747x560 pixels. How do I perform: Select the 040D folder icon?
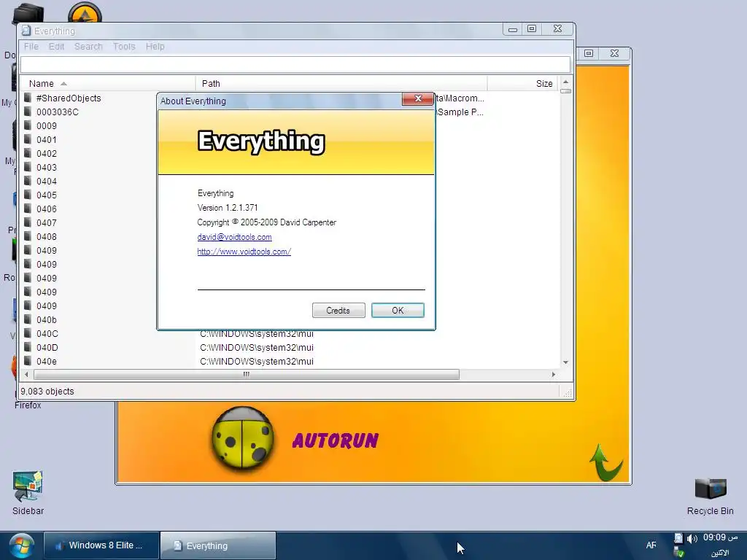[28, 347]
